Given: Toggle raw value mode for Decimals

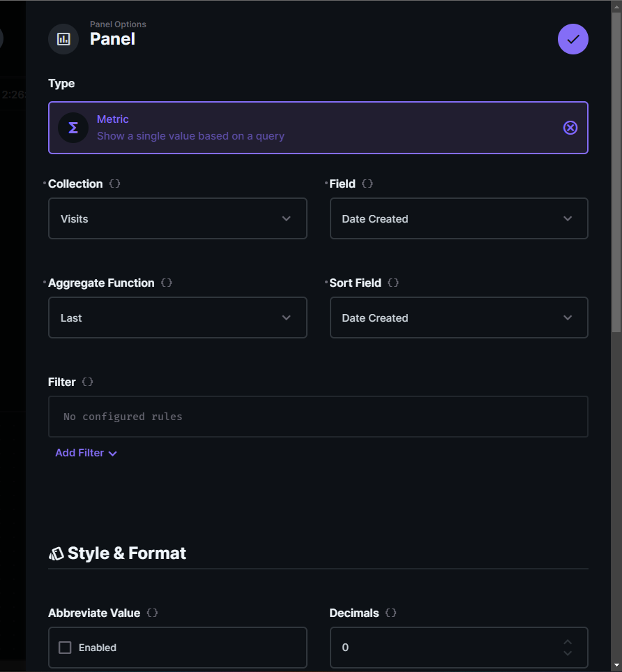Looking at the screenshot, I should point(390,613).
